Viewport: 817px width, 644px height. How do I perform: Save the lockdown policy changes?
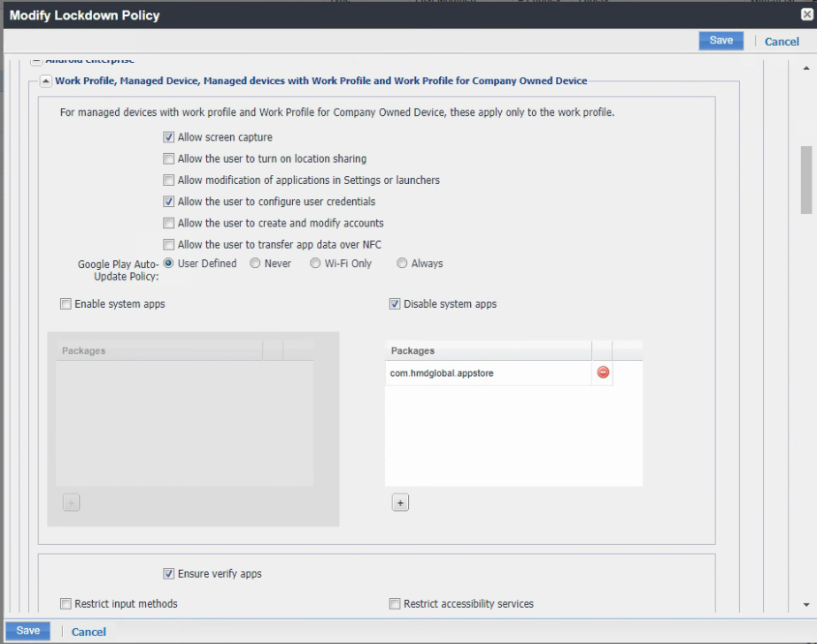tap(721, 40)
